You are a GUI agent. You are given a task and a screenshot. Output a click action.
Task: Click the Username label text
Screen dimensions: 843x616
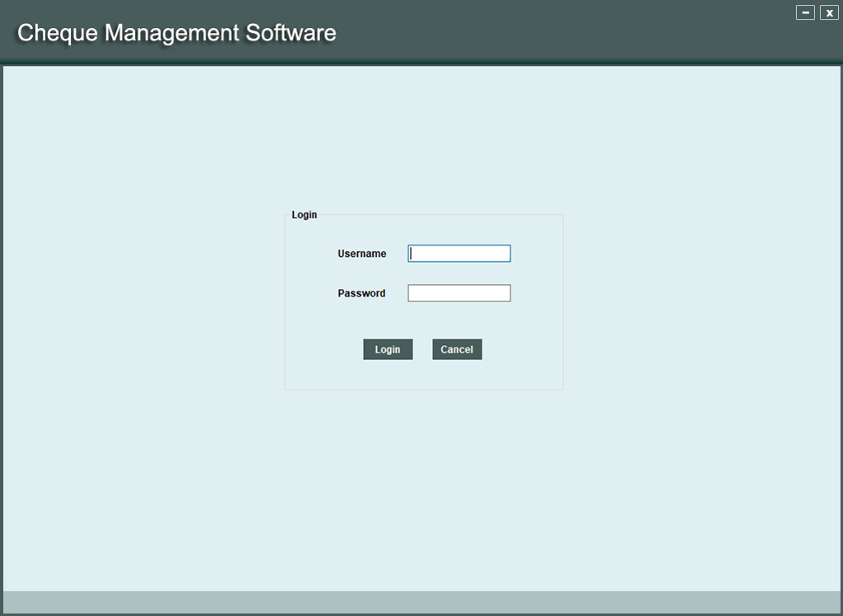point(361,254)
